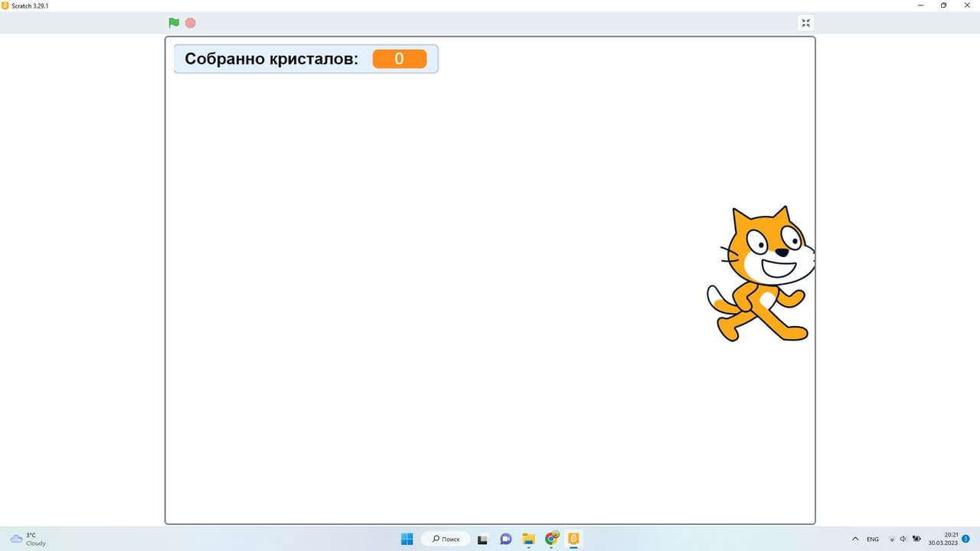The height and width of the screenshot is (551, 980).
Task: Change the ENG input language
Action: (873, 539)
